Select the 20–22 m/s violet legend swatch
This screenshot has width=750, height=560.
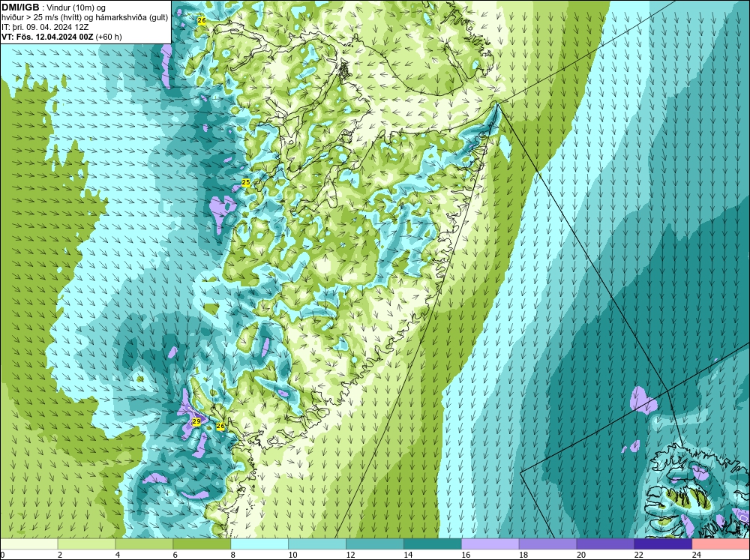point(605,544)
